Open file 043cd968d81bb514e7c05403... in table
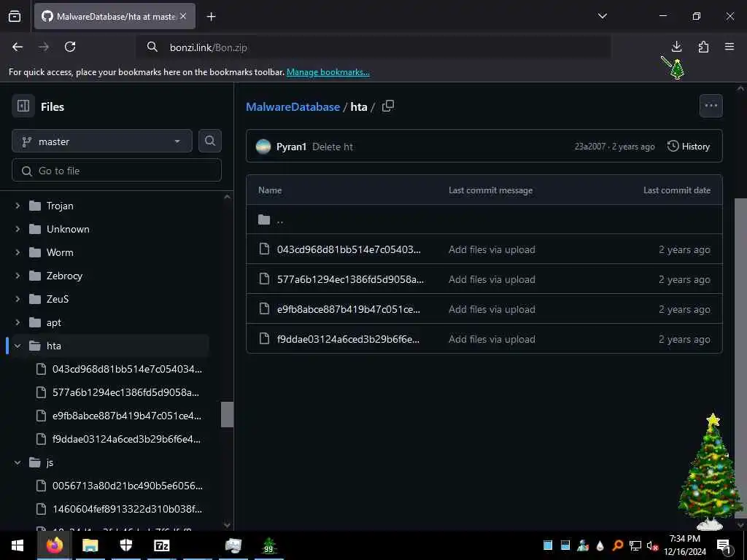 click(x=349, y=249)
